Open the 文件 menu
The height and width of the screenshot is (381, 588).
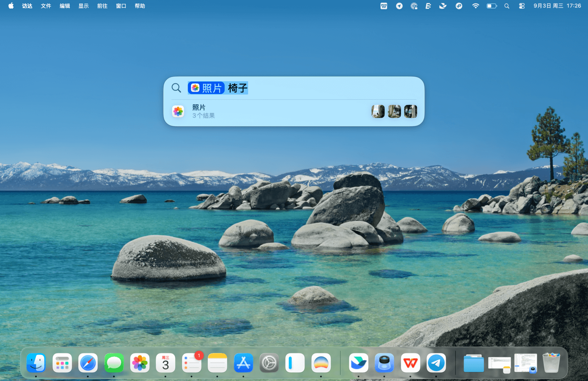(46, 6)
